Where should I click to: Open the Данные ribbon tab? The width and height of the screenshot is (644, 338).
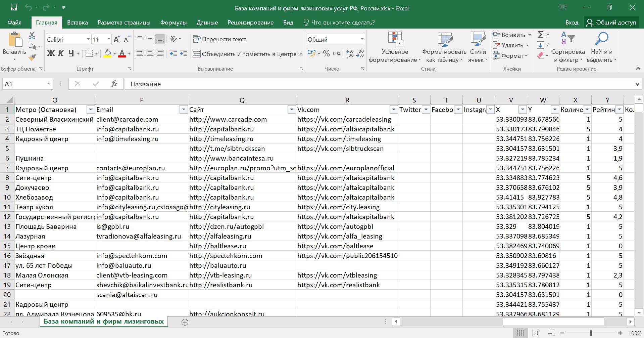click(207, 23)
